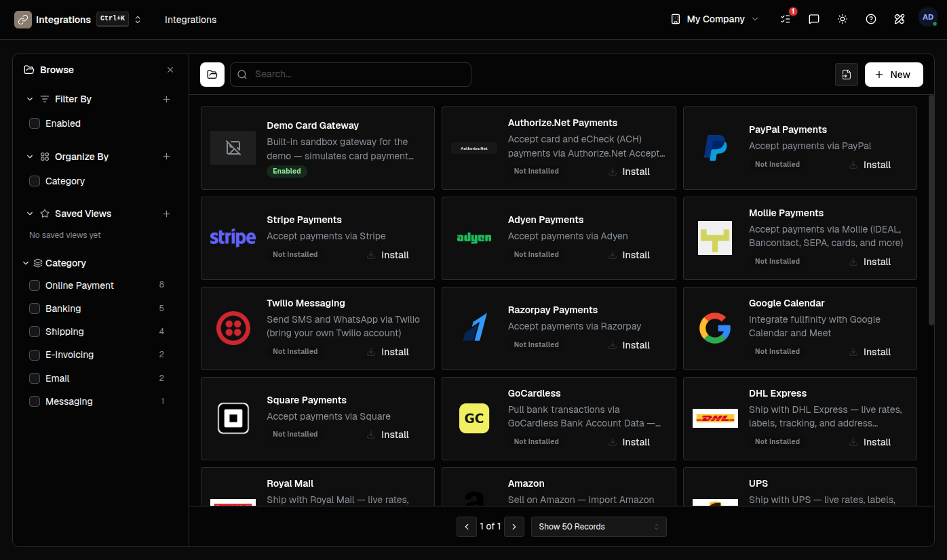Click the Stripe logo

point(233,238)
